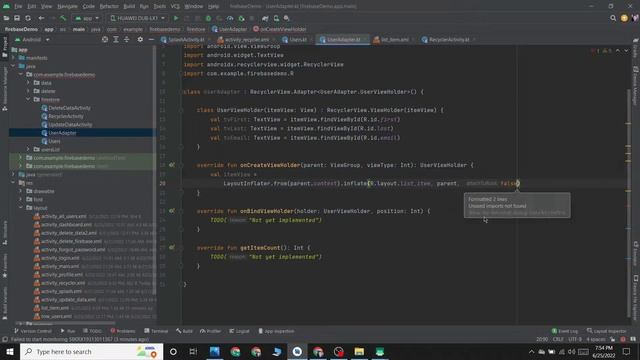Screen dimensions: 640x360
Task: Click the green Make Project hammer icon
Action: click(63, 18)
